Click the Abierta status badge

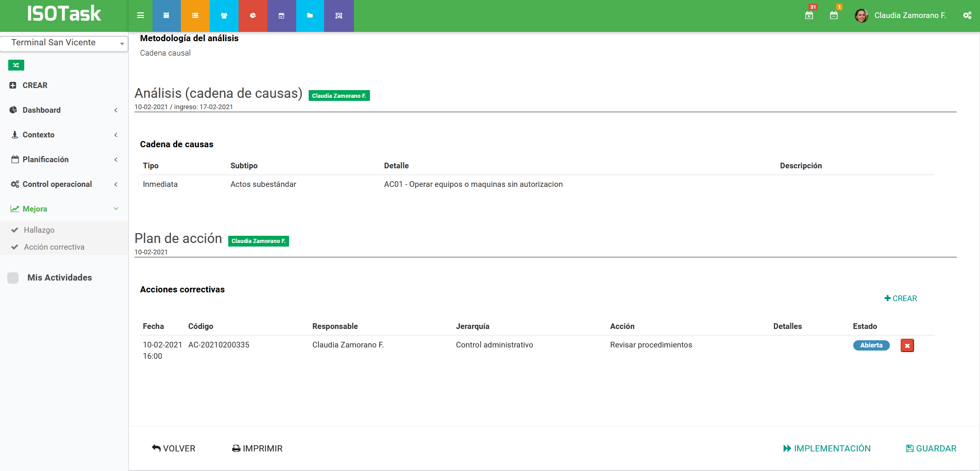pyautogui.click(x=871, y=345)
